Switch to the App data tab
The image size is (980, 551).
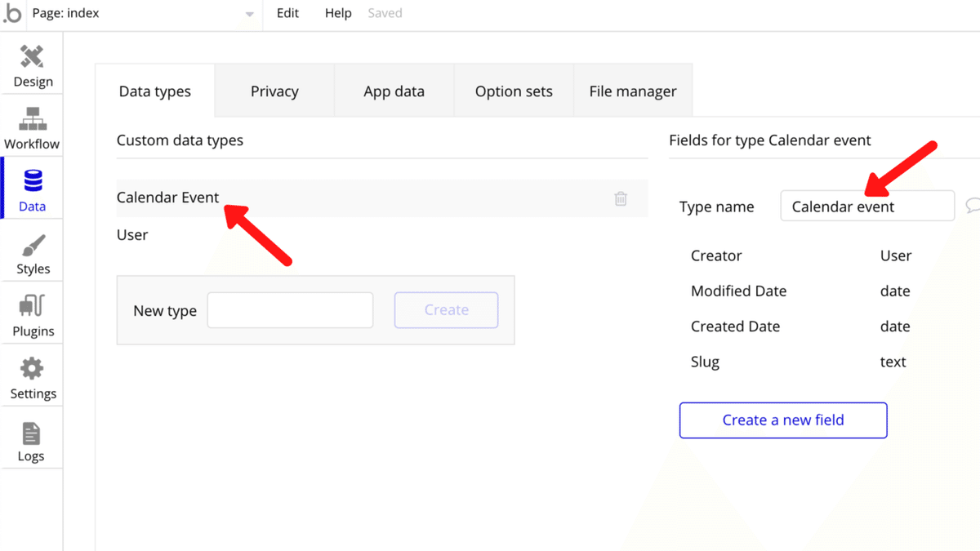tap(394, 91)
